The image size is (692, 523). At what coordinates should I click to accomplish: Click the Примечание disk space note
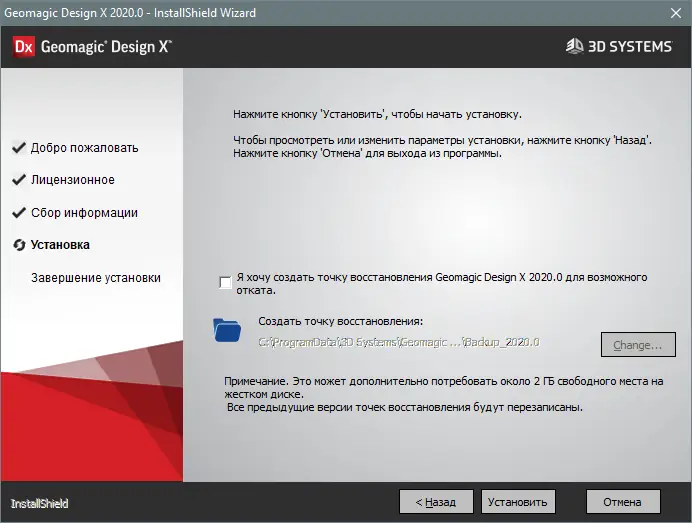click(444, 388)
